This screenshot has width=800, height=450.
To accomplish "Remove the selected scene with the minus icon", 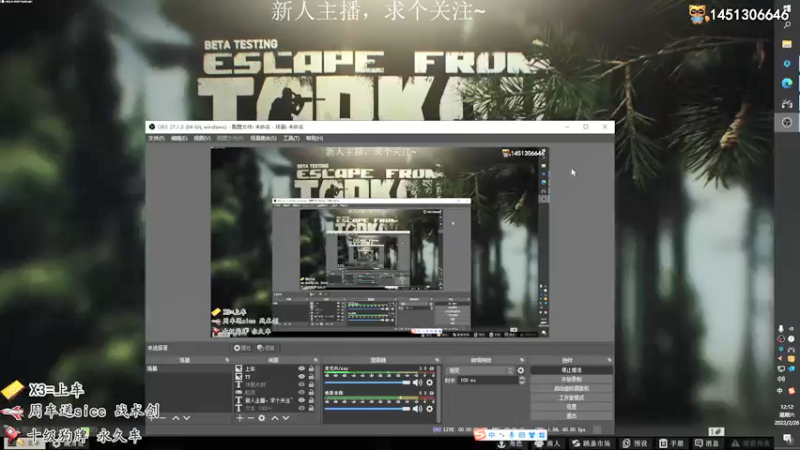I will tap(163, 418).
